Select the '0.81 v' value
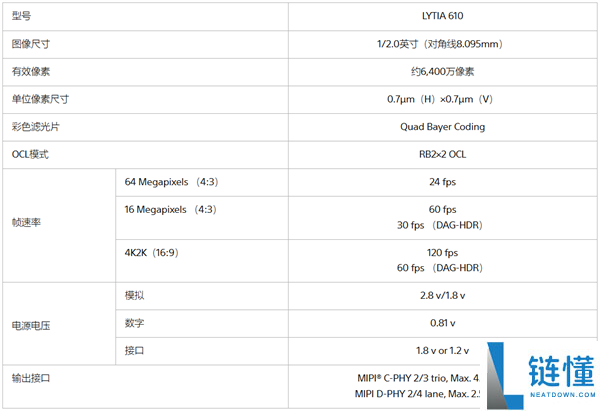This screenshot has height=411, width=600. [442, 323]
